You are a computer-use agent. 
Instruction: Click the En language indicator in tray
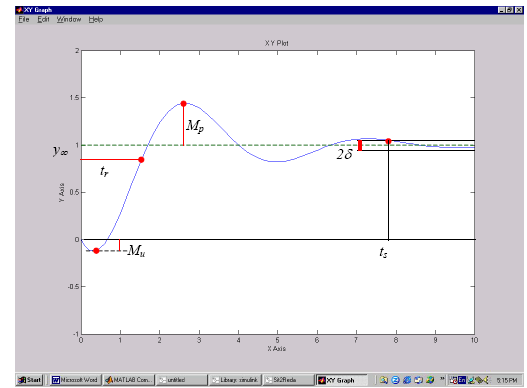462,380
